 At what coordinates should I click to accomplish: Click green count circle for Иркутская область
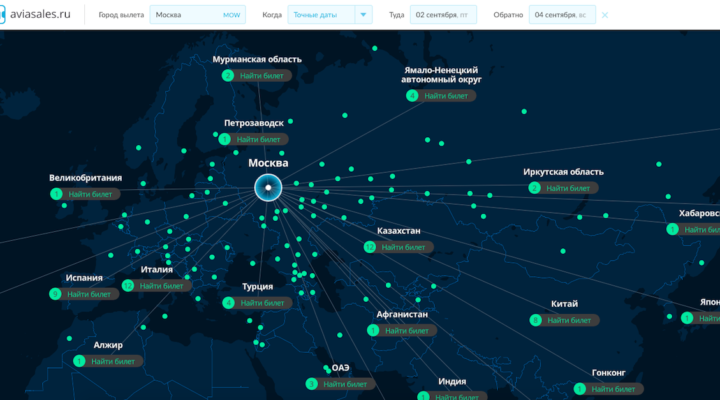(534, 187)
